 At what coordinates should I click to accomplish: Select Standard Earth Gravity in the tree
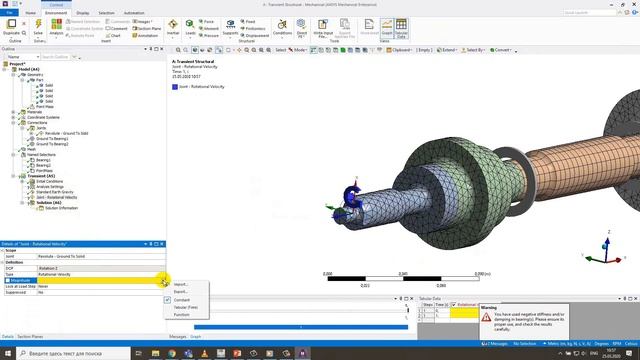click(x=55, y=192)
